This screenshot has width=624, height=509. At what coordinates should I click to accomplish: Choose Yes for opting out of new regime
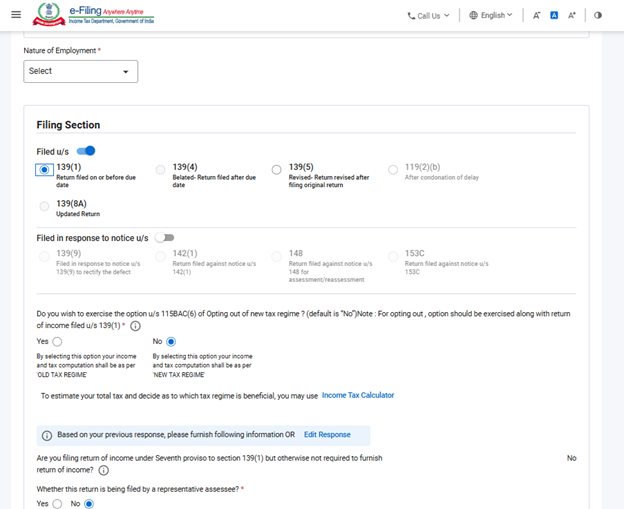[57, 342]
